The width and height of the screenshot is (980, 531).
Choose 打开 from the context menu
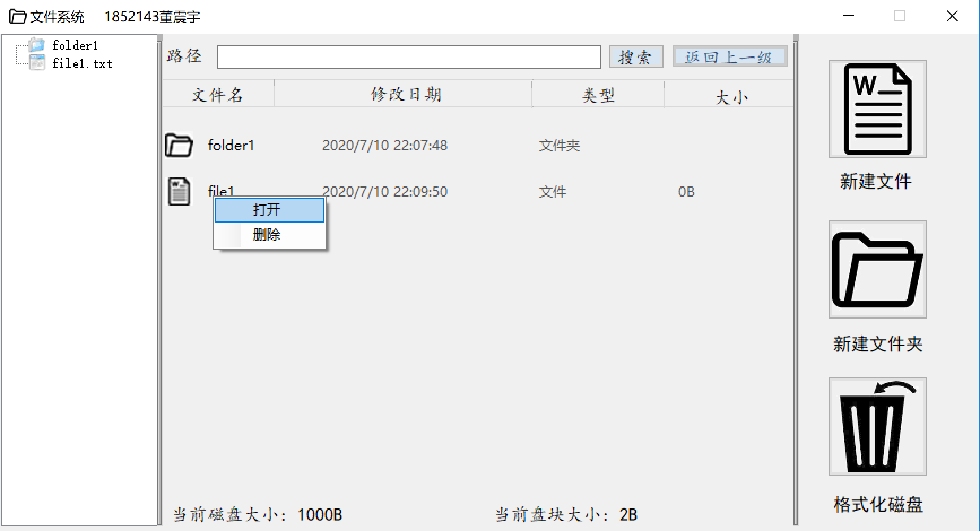(268, 210)
